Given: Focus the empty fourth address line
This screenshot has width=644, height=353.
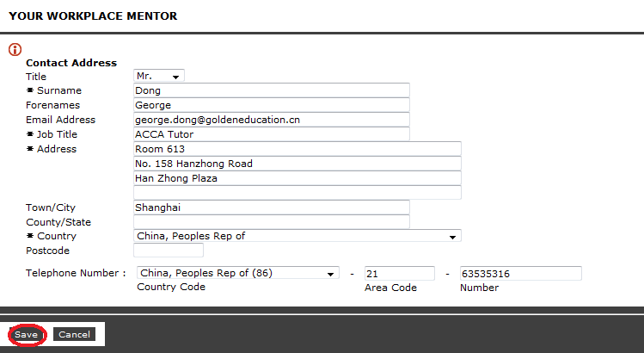Looking at the screenshot, I should 297,193.
